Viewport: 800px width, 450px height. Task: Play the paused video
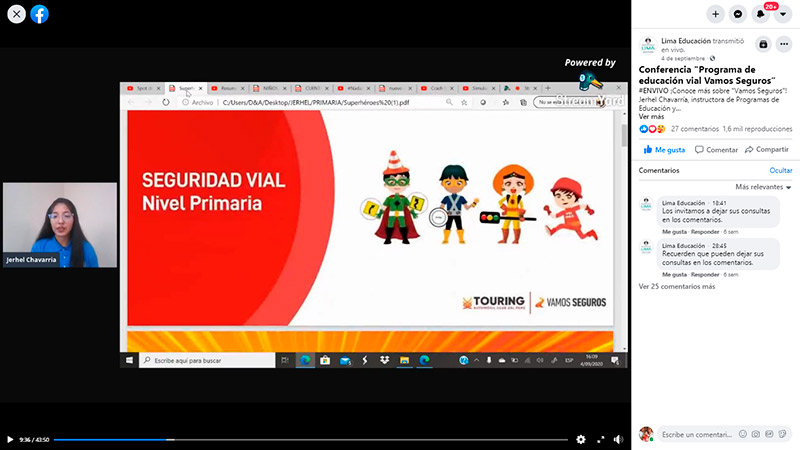tap(10, 439)
